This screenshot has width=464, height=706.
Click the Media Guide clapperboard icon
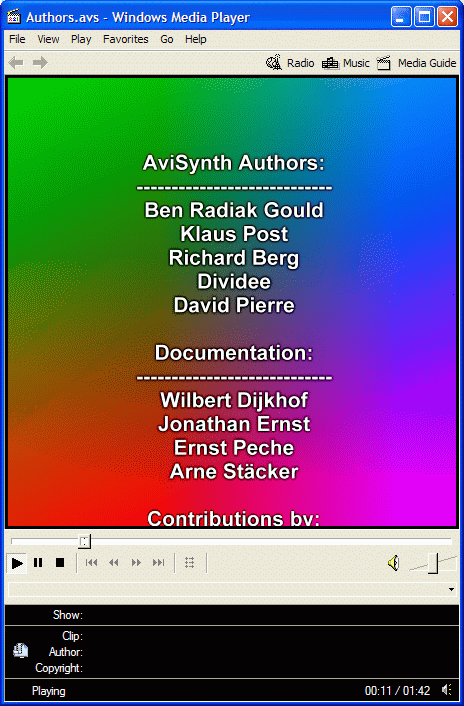(x=383, y=63)
